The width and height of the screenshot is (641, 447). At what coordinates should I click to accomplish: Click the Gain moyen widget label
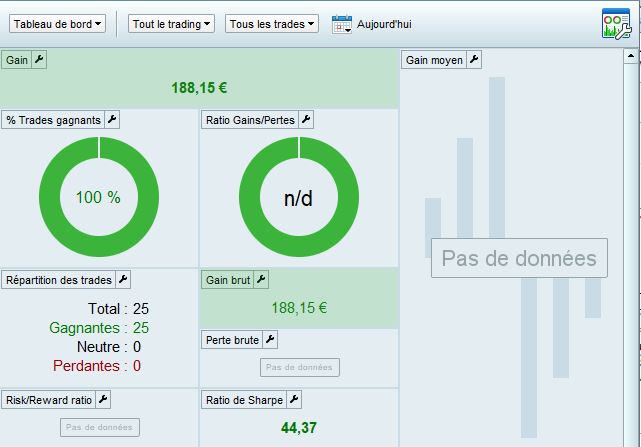pyautogui.click(x=434, y=60)
